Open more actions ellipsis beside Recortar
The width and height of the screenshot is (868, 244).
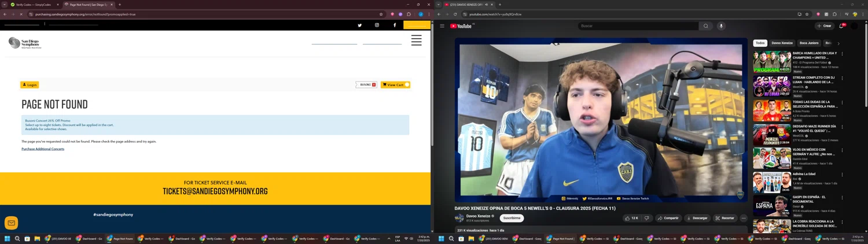(744, 218)
